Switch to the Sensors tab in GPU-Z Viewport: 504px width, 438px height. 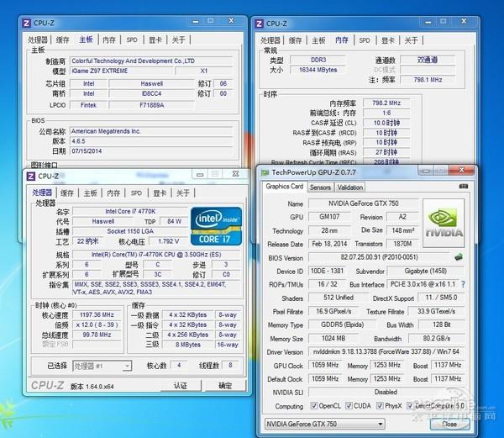coord(320,187)
